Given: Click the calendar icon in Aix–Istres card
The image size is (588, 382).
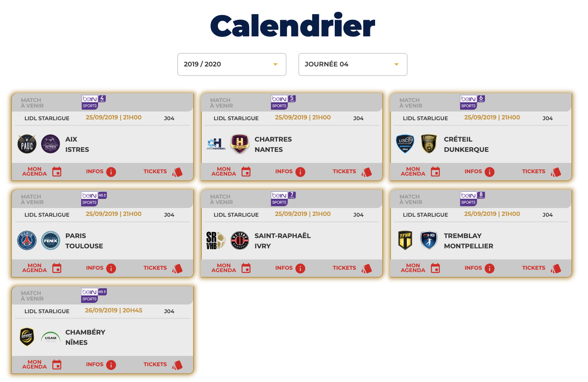Looking at the screenshot, I should (57, 172).
